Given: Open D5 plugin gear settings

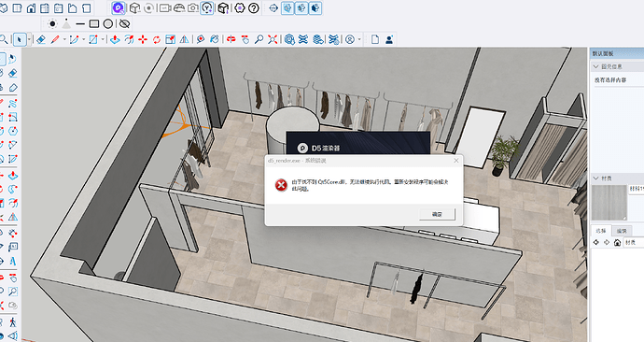Looking at the screenshot, I should click(240, 7).
